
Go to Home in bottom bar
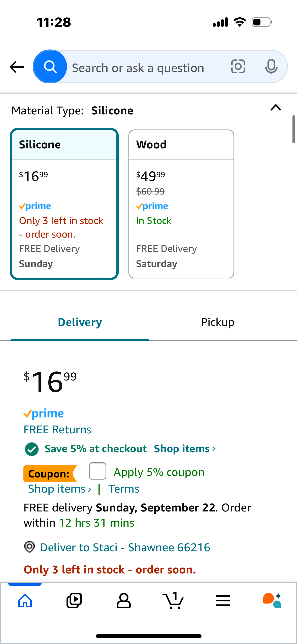[25, 601]
